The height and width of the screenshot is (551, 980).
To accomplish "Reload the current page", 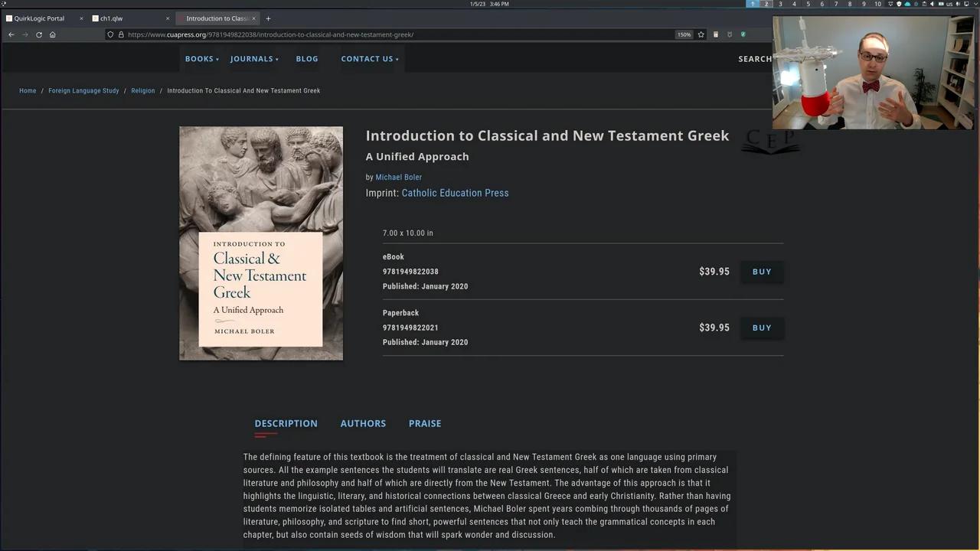I will tap(38, 34).
